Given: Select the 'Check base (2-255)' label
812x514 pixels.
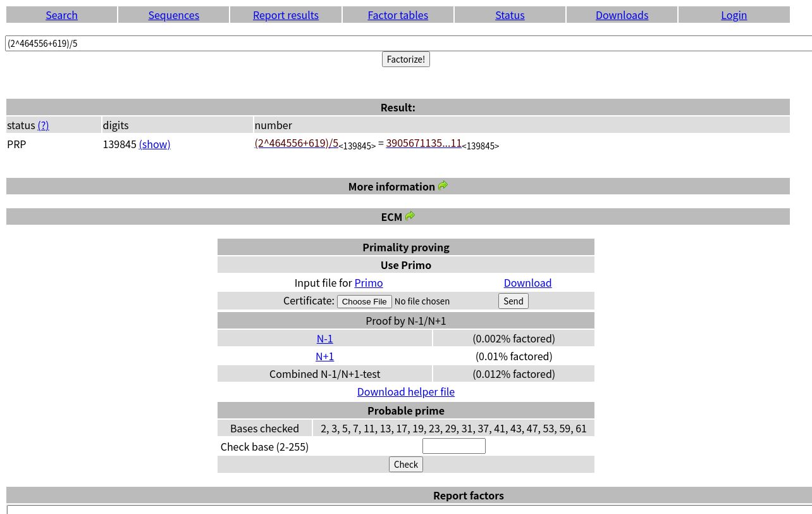Looking at the screenshot, I should (264, 447).
